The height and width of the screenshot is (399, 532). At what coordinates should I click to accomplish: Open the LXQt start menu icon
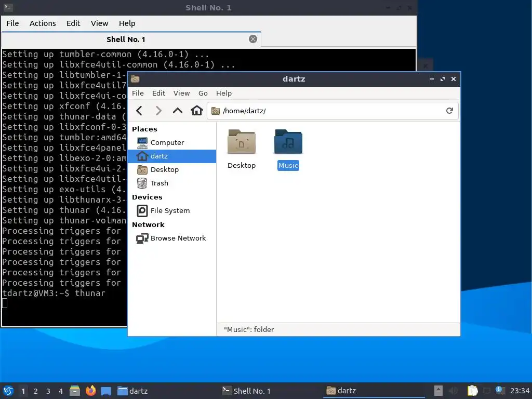(x=8, y=391)
